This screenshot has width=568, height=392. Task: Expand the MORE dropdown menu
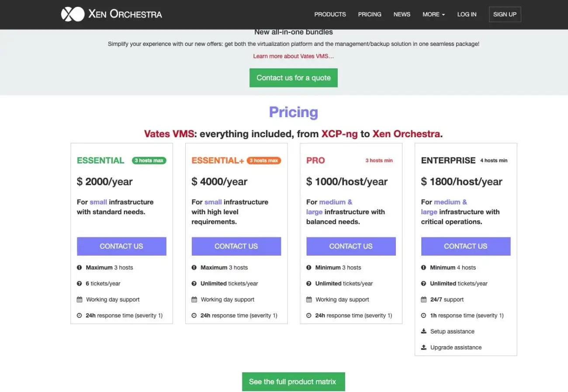pyautogui.click(x=434, y=14)
